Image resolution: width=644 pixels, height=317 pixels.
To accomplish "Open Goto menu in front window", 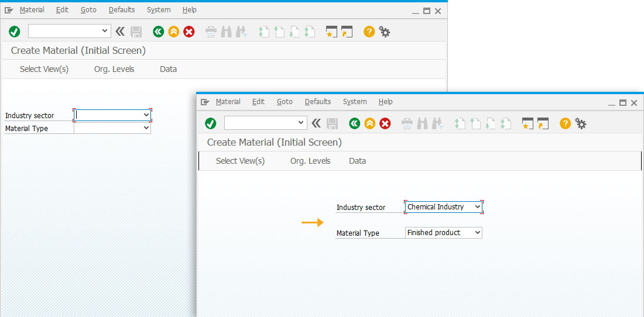I will pyautogui.click(x=285, y=102).
